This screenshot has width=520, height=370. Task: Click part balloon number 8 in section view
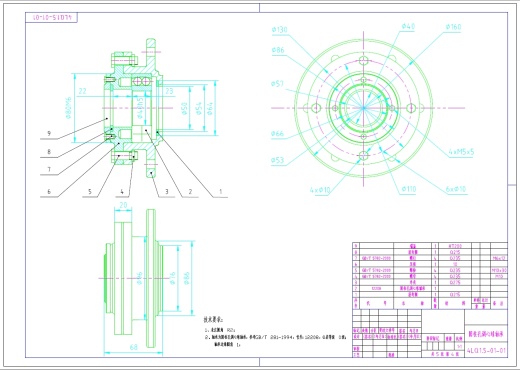click(x=49, y=152)
